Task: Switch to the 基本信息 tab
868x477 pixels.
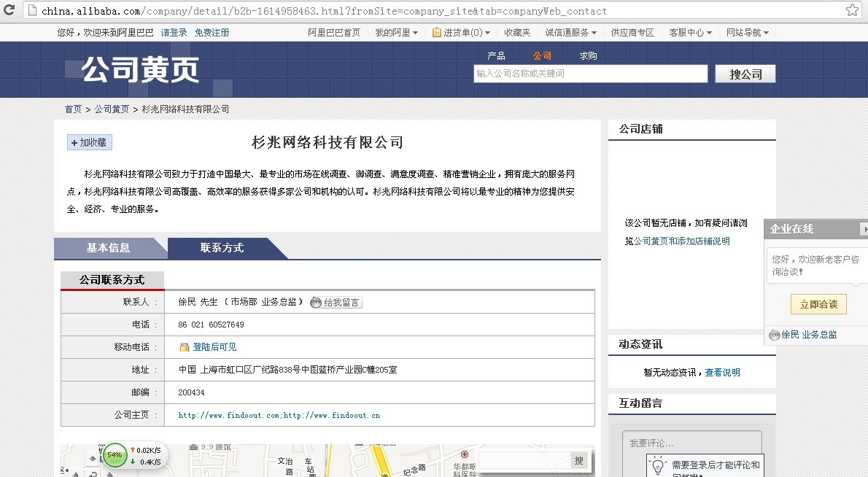Action: 109,248
